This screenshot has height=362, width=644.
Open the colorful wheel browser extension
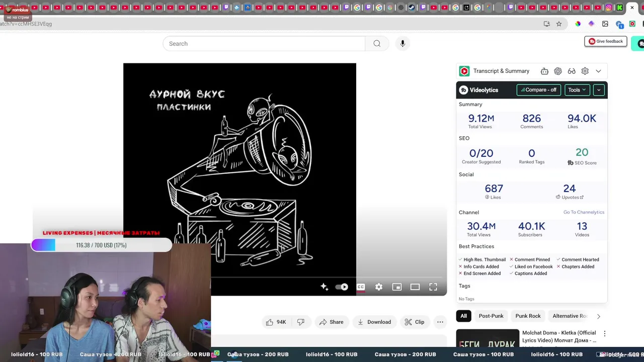pyautogui.click(x=578, y=24)
